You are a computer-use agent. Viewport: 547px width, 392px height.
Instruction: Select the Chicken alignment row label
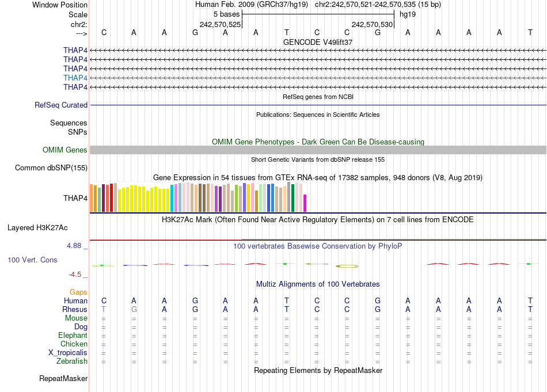(x=74, y=344)
